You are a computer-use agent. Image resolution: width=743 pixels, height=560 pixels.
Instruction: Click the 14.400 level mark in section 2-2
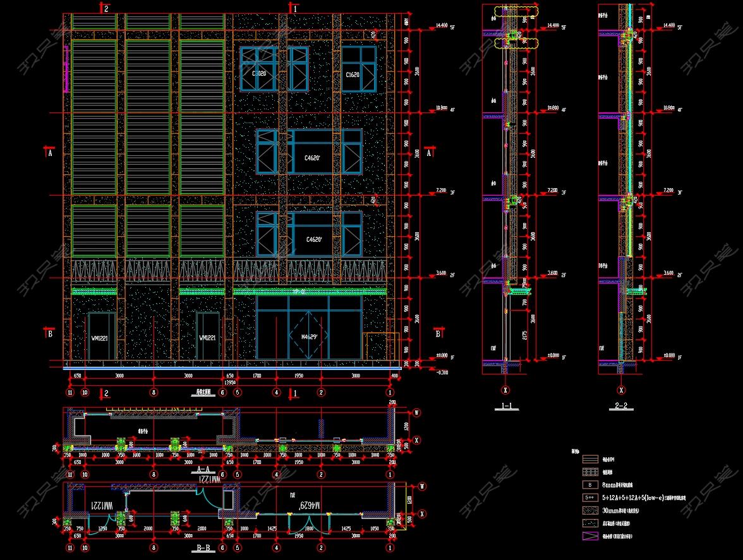coord(668,25)
